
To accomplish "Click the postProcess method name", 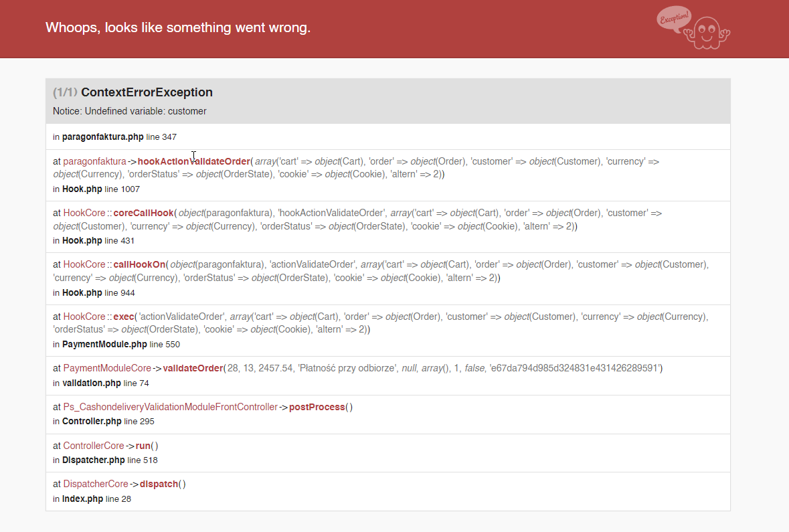I will coord(317,407).
